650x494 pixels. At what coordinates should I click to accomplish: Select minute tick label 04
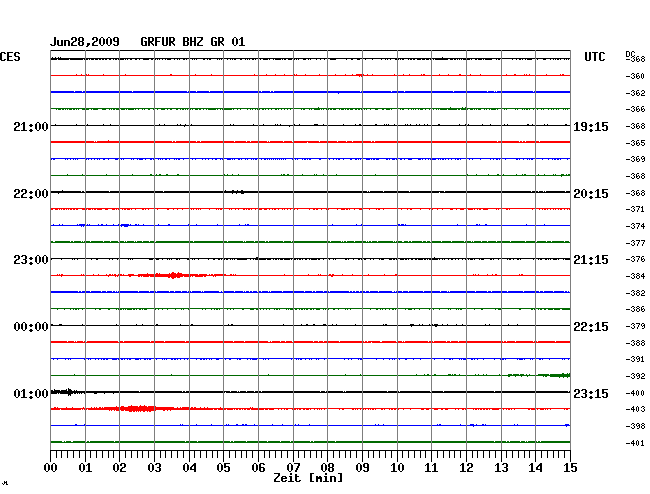pos(189,468)
